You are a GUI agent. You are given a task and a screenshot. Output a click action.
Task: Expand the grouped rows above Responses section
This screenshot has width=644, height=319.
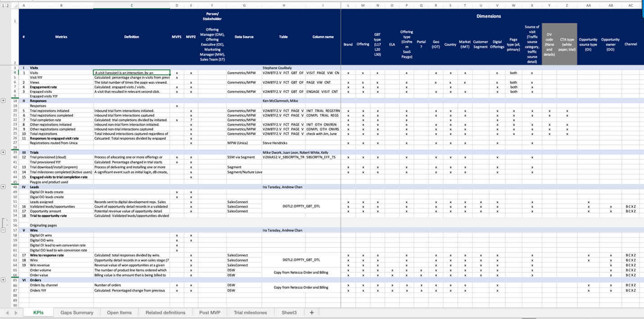(x=3, y=100)
